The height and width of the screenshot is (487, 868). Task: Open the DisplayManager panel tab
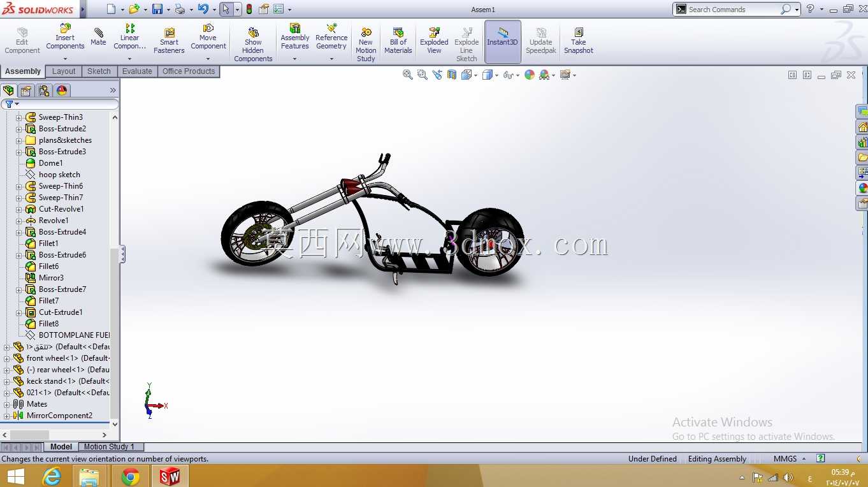coord(62,91)
